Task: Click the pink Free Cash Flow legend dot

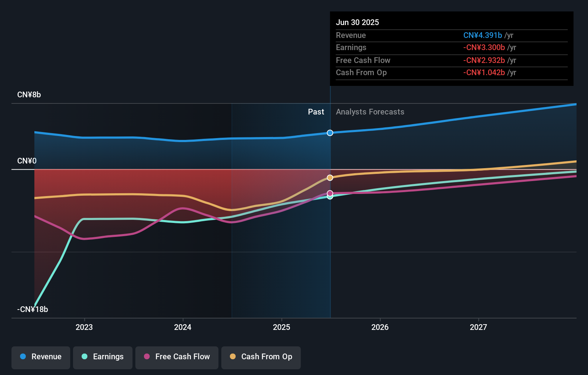Action: point(146,357)
